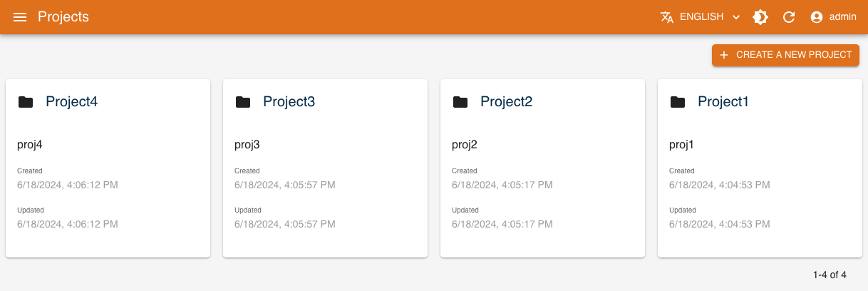Viewport: 868px width, 291px height.
Task: Click the plus icon on the create button
Action: (724, 55)
